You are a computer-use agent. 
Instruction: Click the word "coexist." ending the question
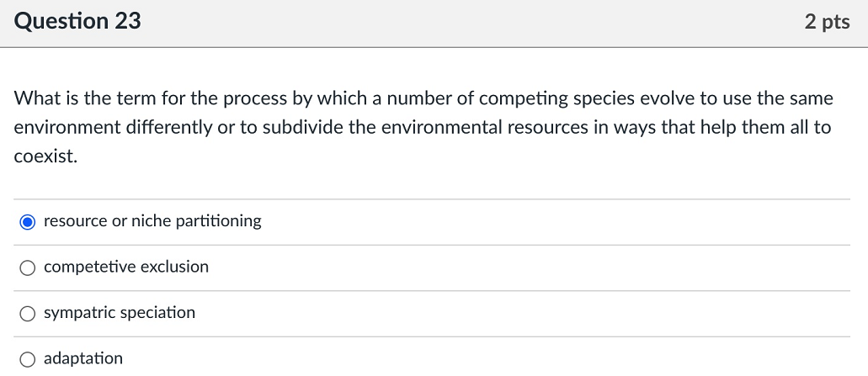[x=45, y=156]
